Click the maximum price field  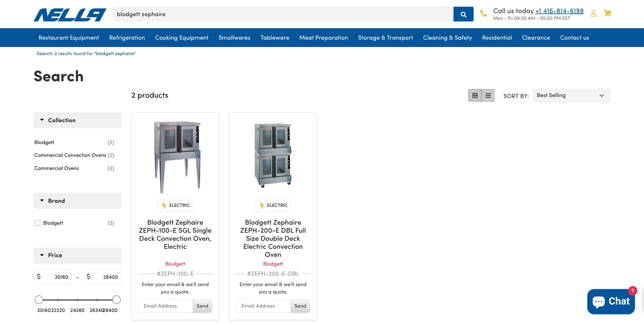[x=102, y=277]
